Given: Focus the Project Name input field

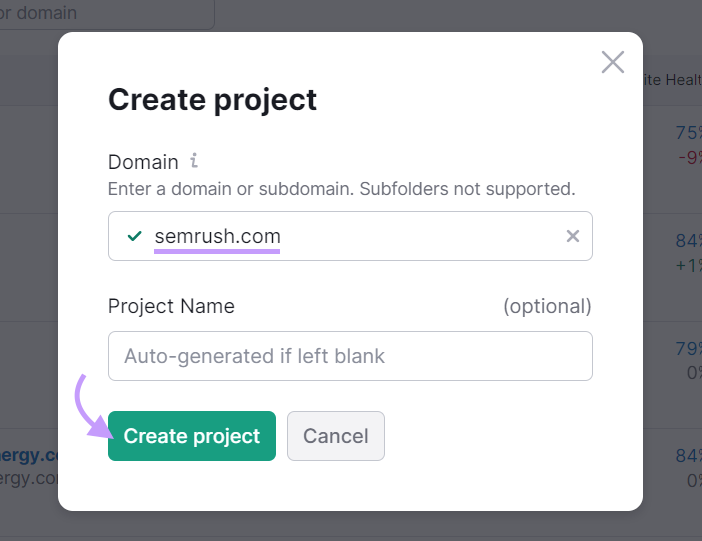Looking at the screenshot, I should point(350,356).
